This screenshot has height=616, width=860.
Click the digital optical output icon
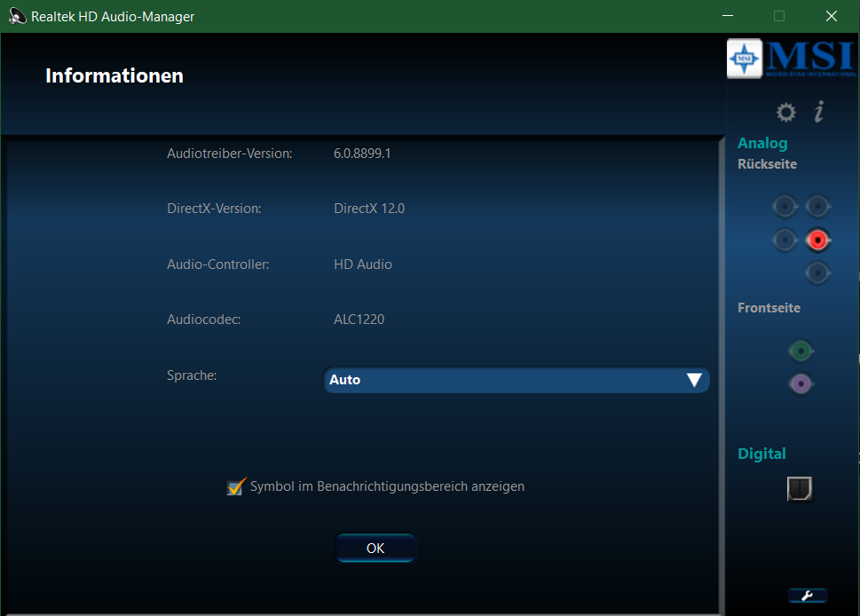(x=800, y=488)
